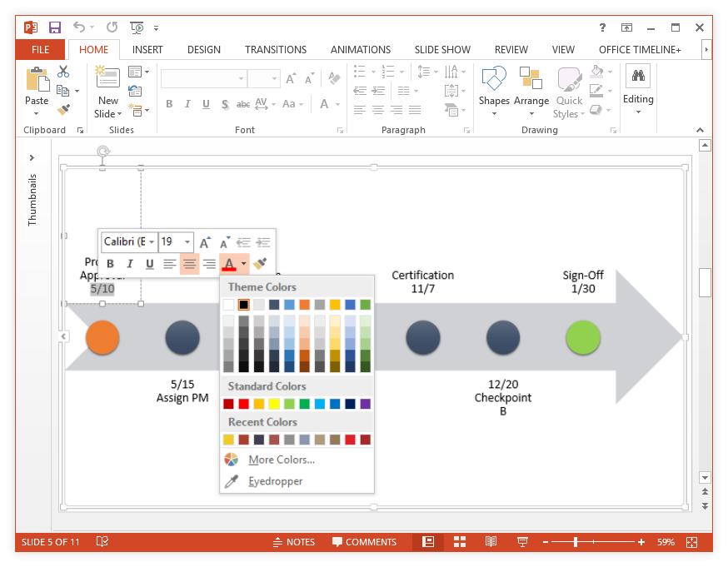
Task: Expand the Paste options arrow
Action: [36, 113]
